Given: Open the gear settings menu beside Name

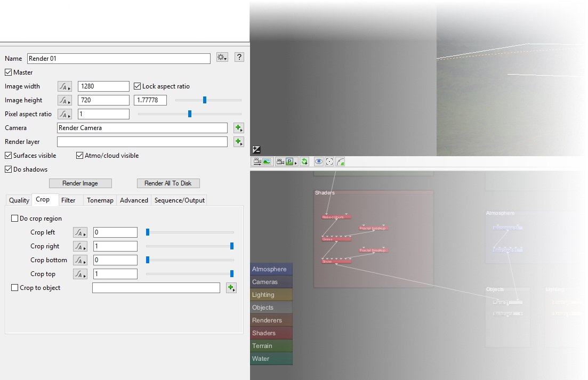Looking at the screenshot, I should click(222, 58).
